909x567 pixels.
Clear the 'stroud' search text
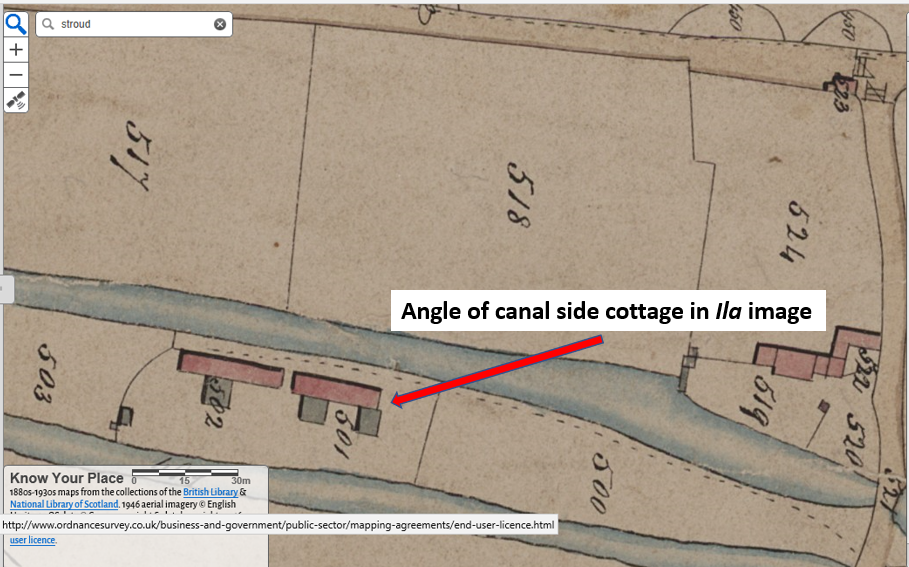pos(220,24)
